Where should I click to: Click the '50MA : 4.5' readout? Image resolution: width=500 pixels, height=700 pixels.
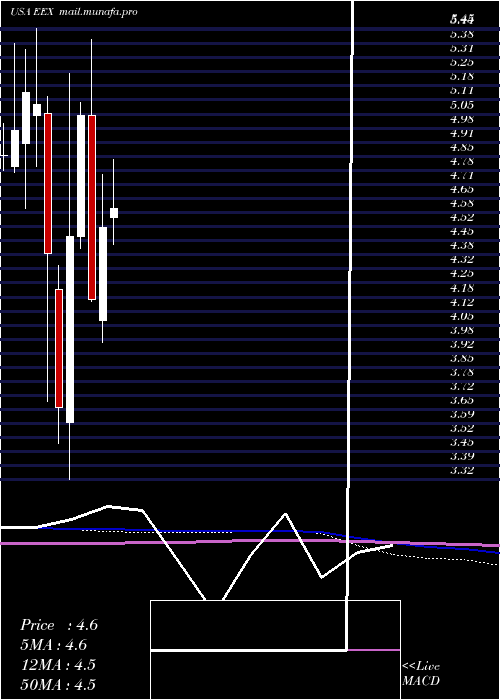click(x=58, y=685)
